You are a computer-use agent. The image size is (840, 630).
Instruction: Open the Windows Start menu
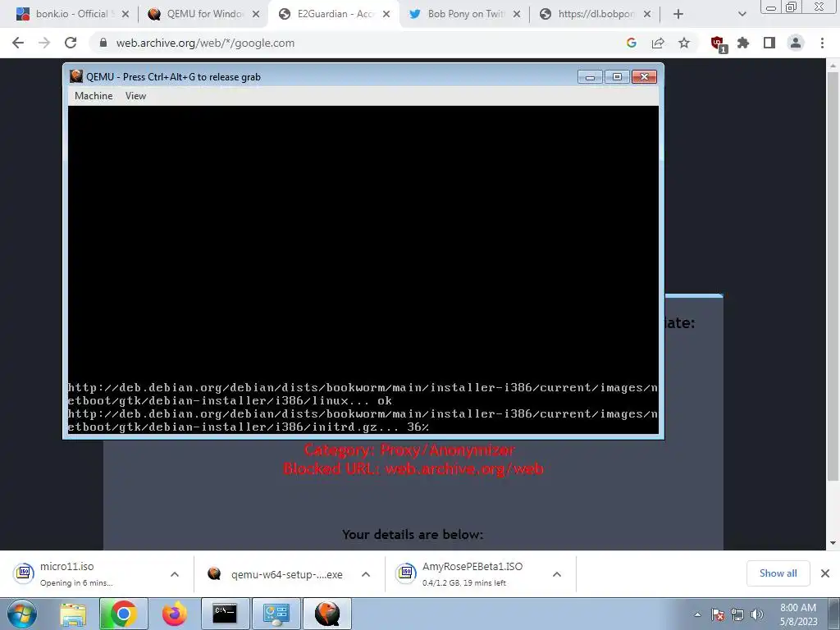(22, 614)
